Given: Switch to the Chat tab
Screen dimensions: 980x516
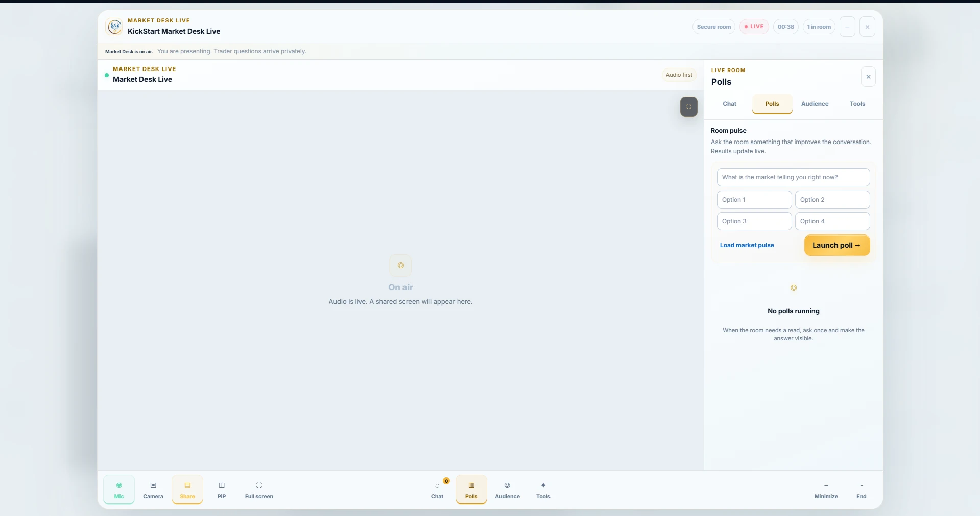Looking at the screenshot, I should (x=729, y=104).
